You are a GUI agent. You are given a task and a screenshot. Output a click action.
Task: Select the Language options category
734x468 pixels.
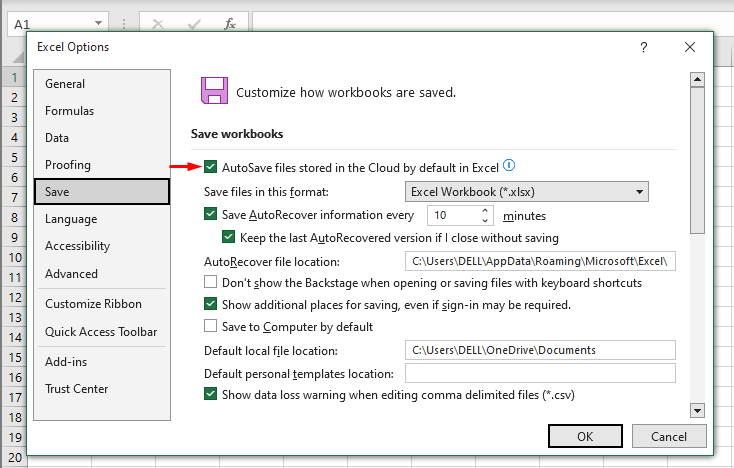(x=102, y=219)
